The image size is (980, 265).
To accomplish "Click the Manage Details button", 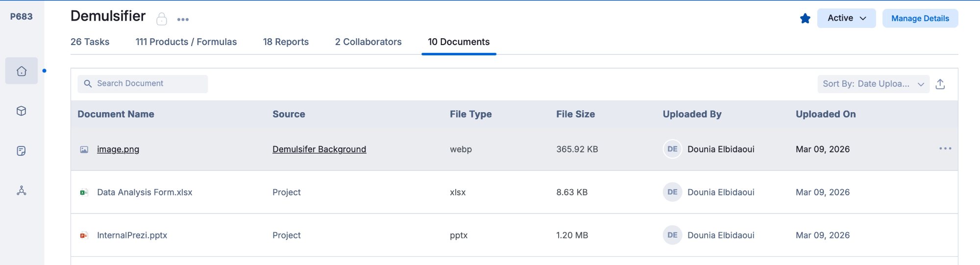I will tap(920, 18).
